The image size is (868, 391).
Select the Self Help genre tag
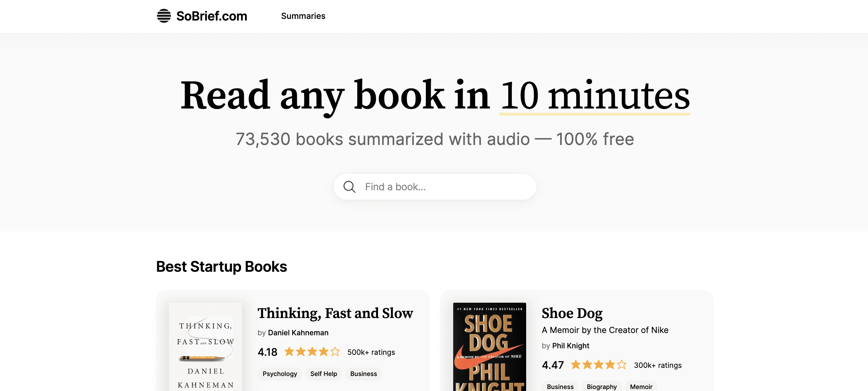click(x=323, y=374)
